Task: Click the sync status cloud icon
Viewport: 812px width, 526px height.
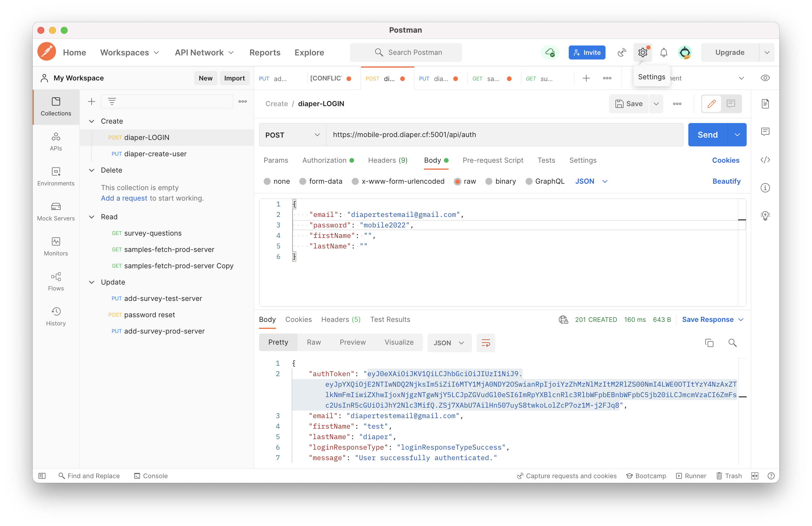Action: pos(550,52)
